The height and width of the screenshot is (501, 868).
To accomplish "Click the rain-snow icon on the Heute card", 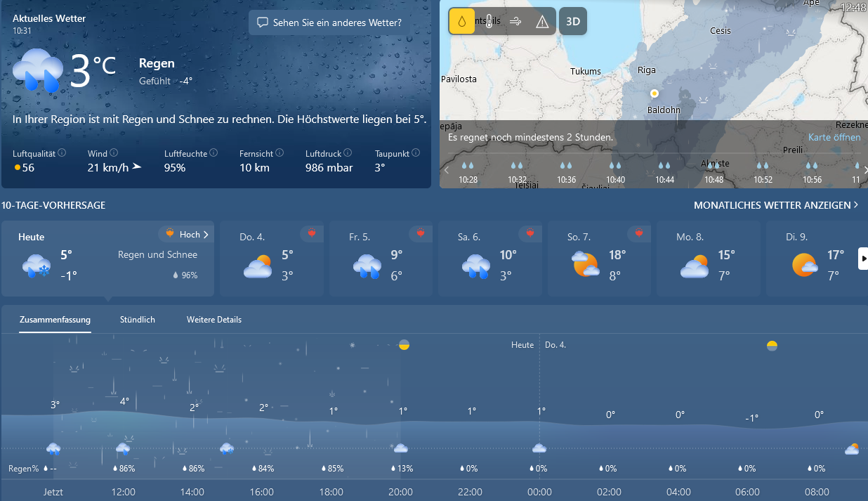I will click(x=37, y=267).
